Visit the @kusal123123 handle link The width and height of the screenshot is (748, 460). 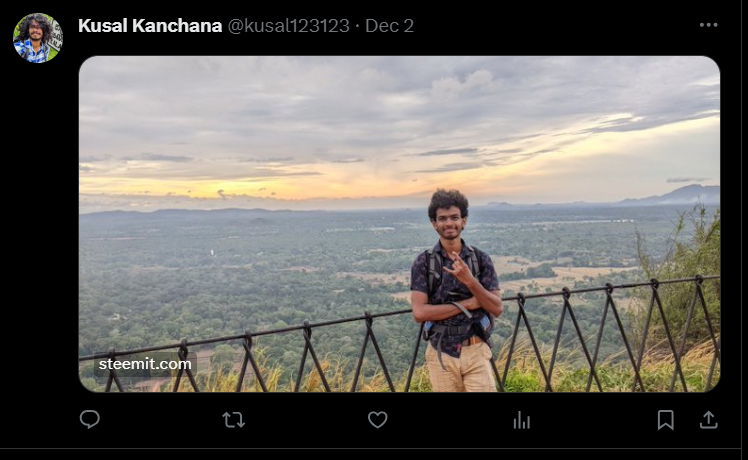click(x=289, y=26)
